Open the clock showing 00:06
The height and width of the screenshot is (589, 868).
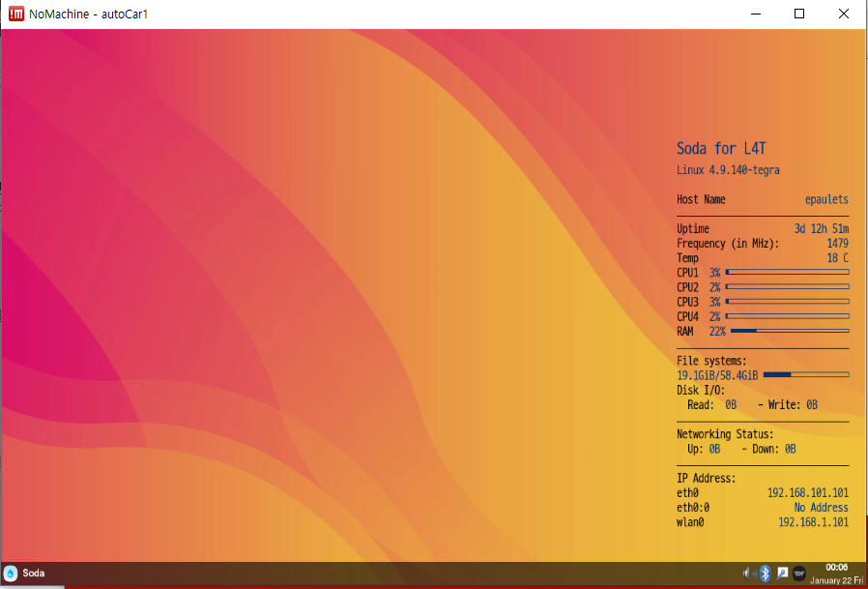(x=836, y=567)
